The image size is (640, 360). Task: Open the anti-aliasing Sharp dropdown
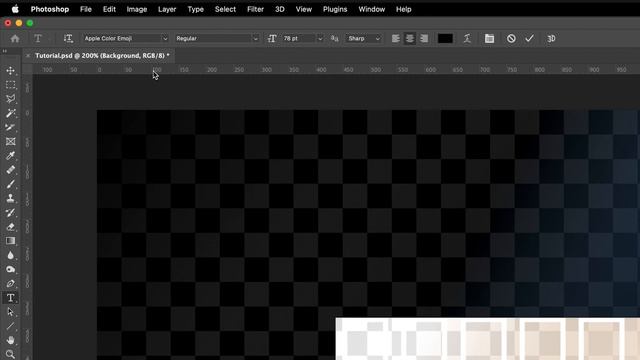(364, 38)
